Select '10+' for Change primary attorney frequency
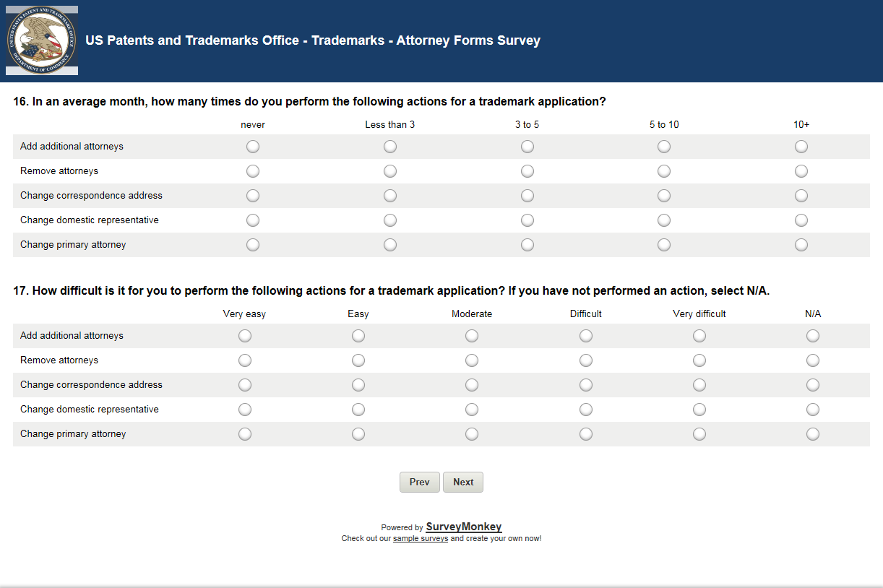 [x=801, y=245]
